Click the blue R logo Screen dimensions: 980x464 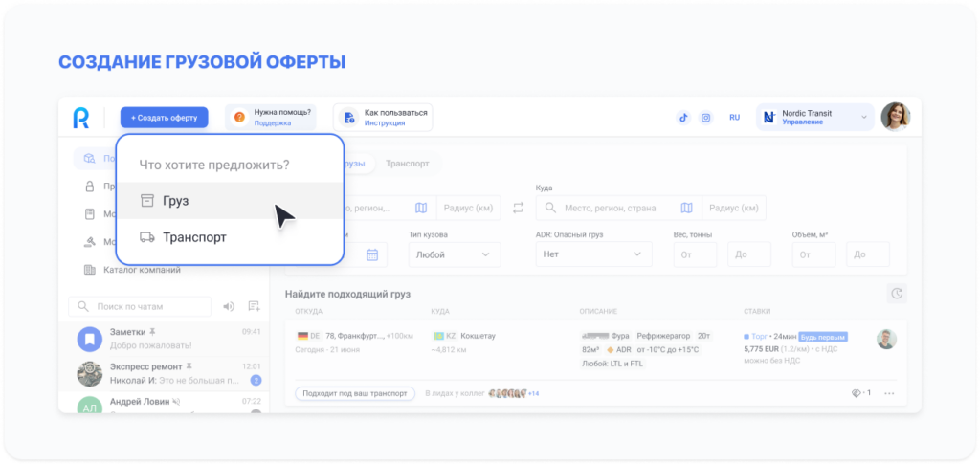click(x=80, y=118)
